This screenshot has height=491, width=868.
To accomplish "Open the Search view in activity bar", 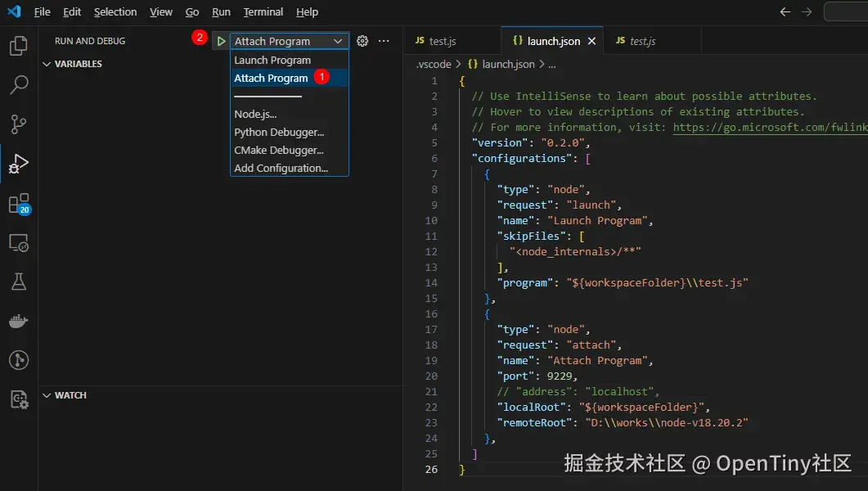I will (19, 84).
